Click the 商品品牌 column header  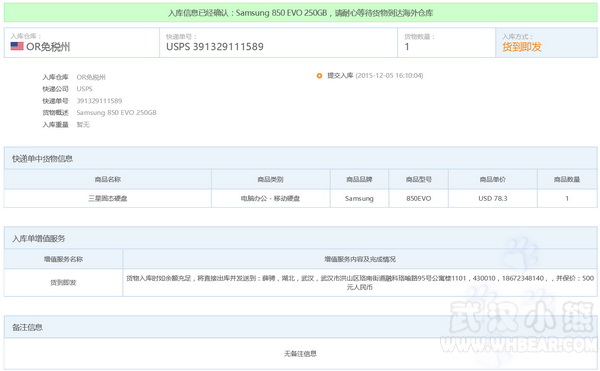359,179
